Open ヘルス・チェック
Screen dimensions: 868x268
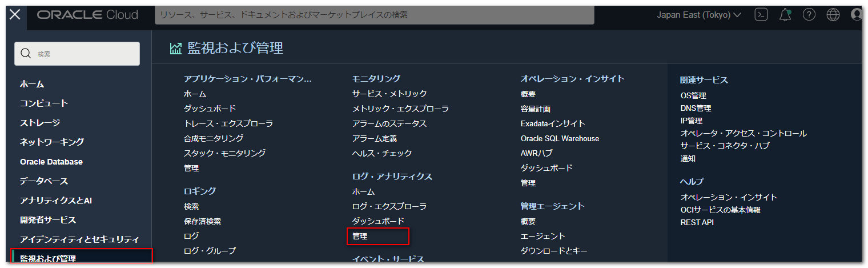(x=382, y=153)
